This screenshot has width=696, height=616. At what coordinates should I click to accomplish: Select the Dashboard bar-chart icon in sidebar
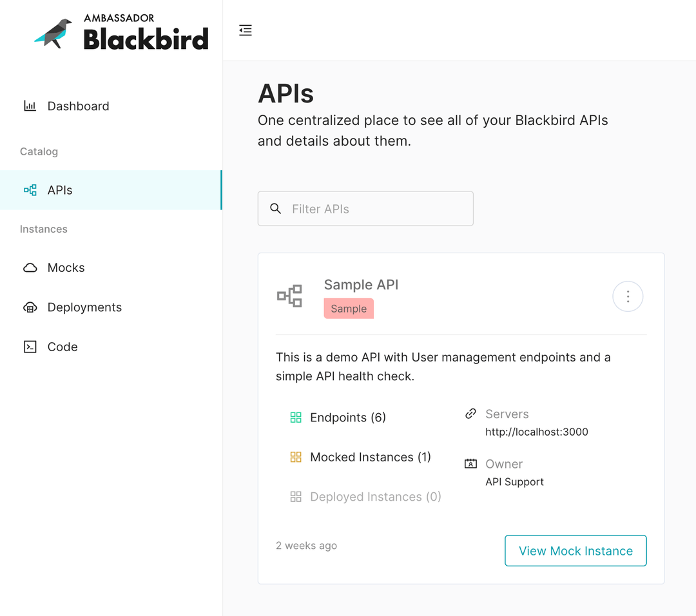click(x=30, y=106)
